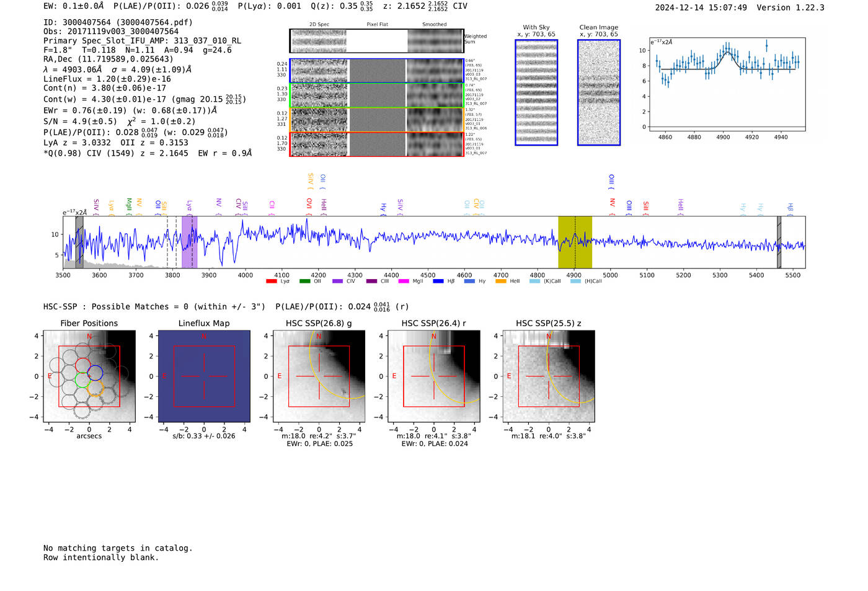Click the "S/N = 4.9(±0.5)" value
This screenshot has height=591, width=868.
click(x=80, y=122)
